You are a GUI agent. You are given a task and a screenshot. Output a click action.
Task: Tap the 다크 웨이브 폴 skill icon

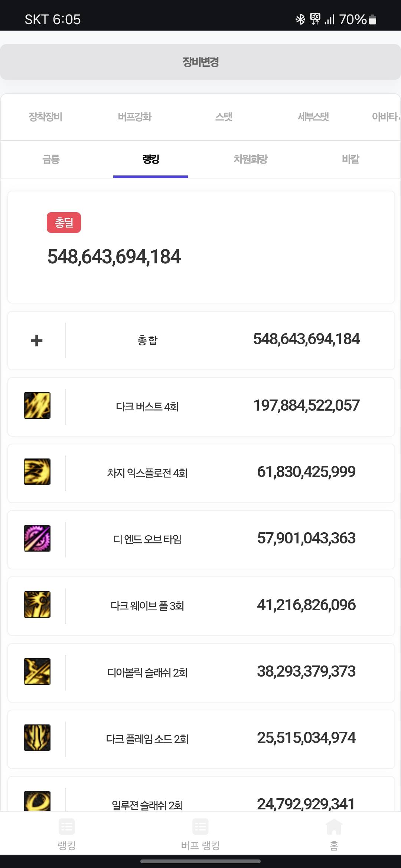37,605
